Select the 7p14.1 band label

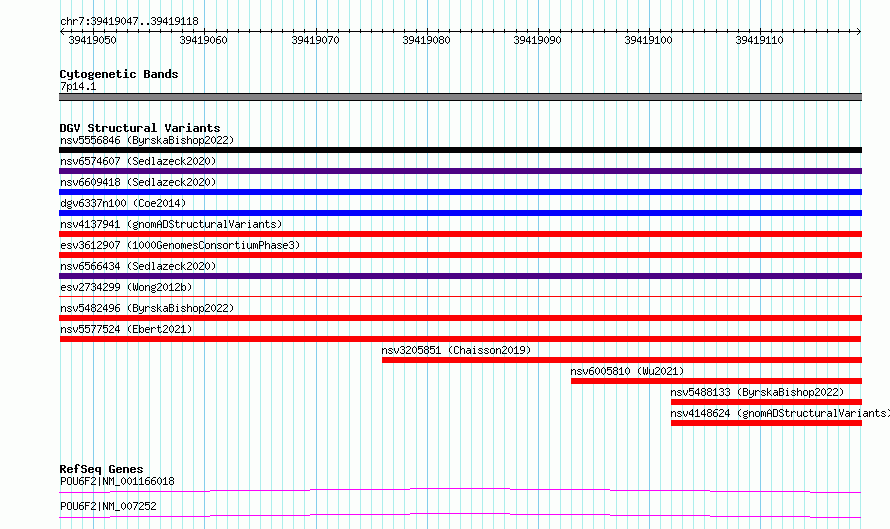tap(78, 86)
